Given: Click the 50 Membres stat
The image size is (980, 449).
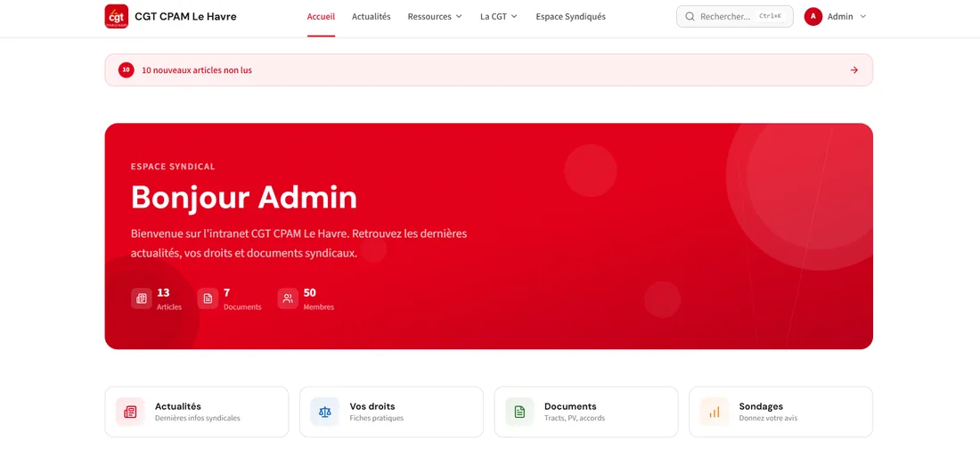Looking at the screenshot, I should point(306,298).
